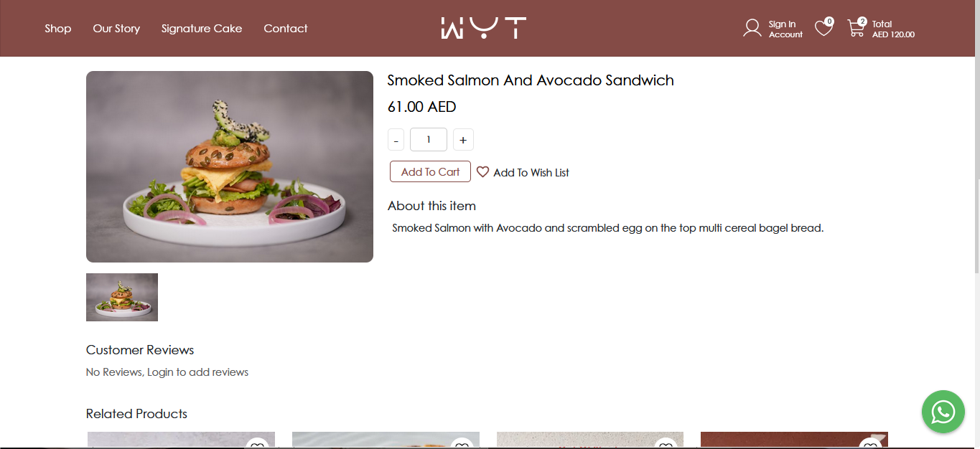Click Add To Cart button

430,171
